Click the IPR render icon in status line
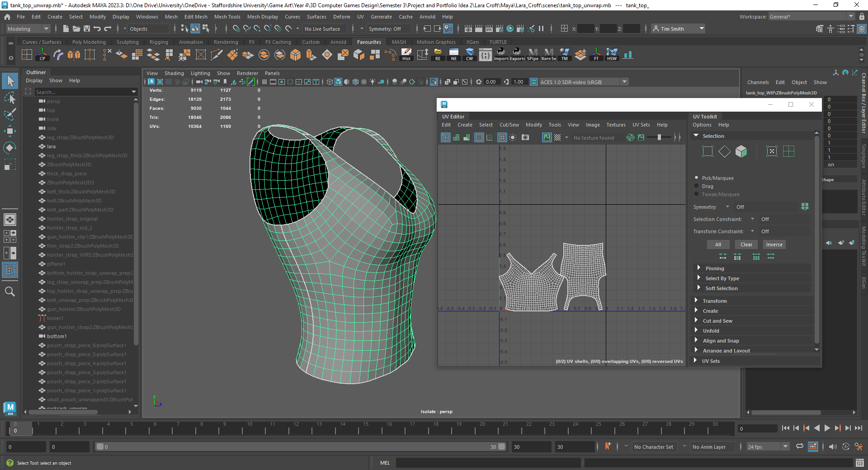Viewport: 868px width, 470px height. (x=489, y=28)
